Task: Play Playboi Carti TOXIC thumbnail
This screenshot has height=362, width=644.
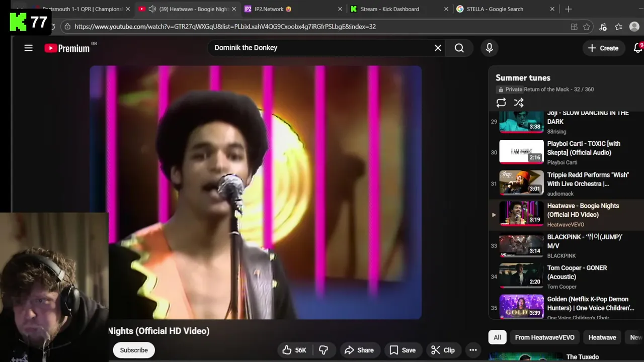Action: tap(521, 152)
